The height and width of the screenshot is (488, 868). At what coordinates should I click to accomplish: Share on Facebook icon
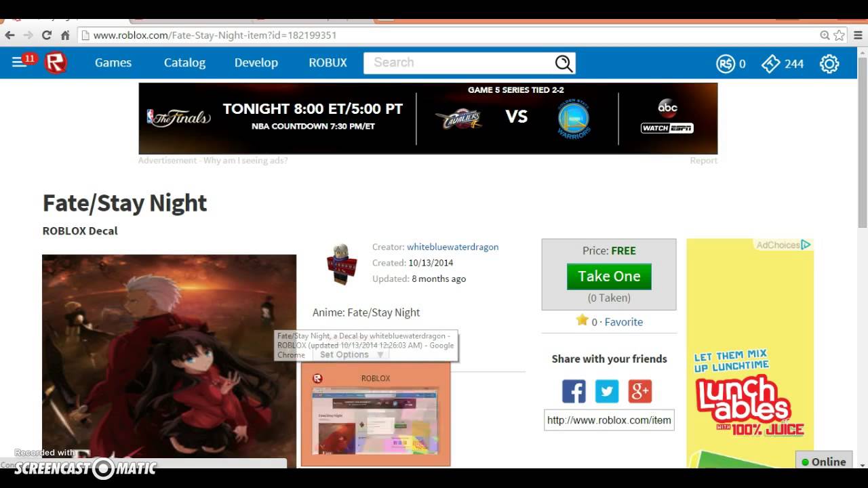pos(574,391)
